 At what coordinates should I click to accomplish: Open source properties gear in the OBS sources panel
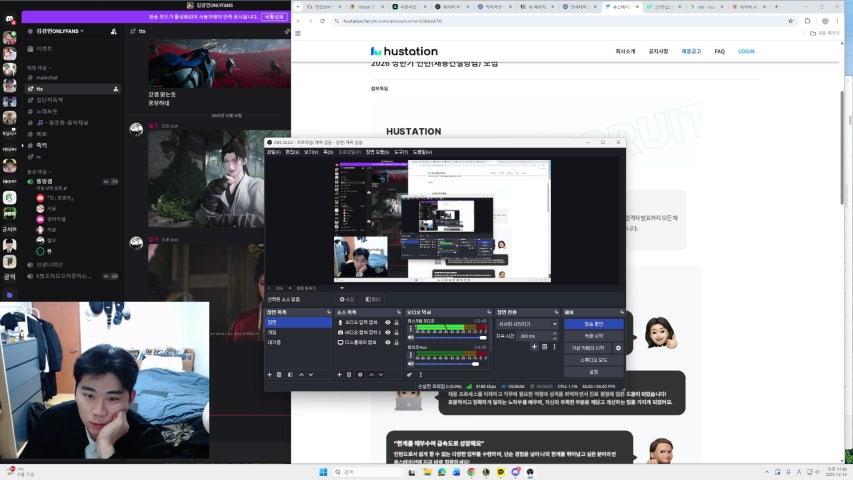(360, 374)
